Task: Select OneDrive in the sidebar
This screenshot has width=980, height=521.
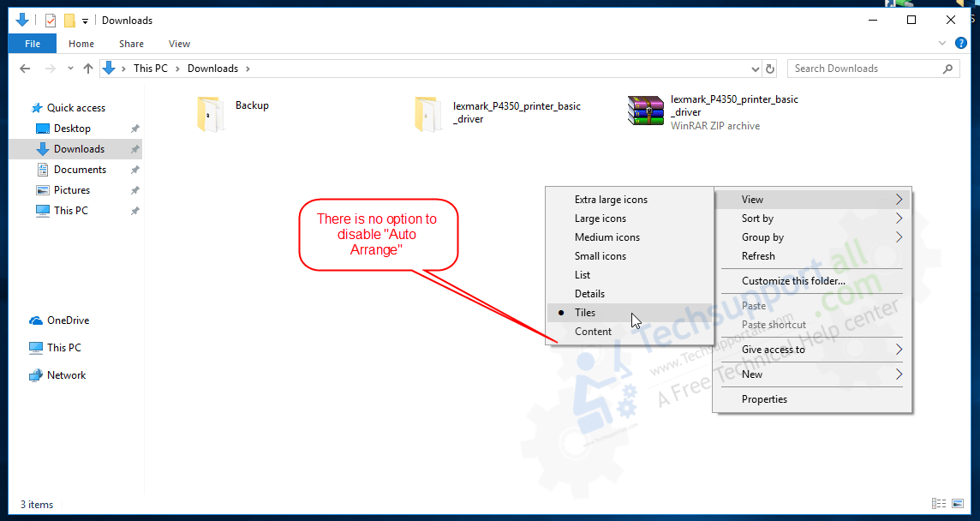Action: pyautogui.click(x=65, y=320)
